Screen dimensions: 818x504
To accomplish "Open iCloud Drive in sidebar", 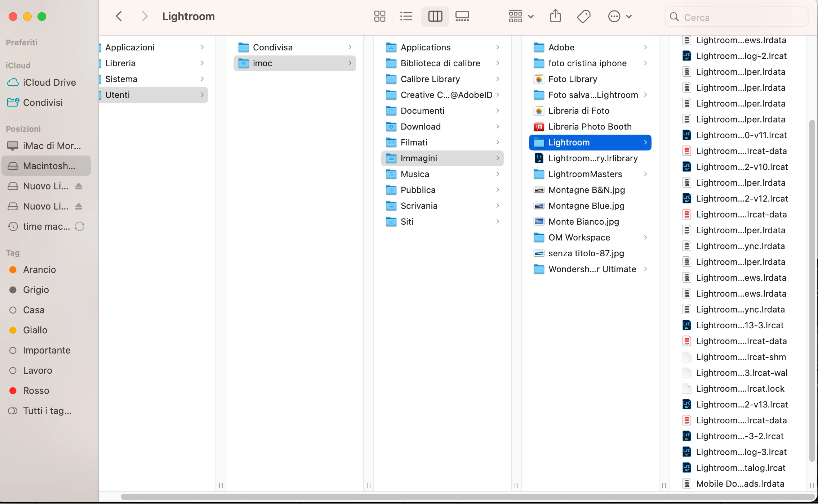I will pyautogui.click(x=49, y=82).
